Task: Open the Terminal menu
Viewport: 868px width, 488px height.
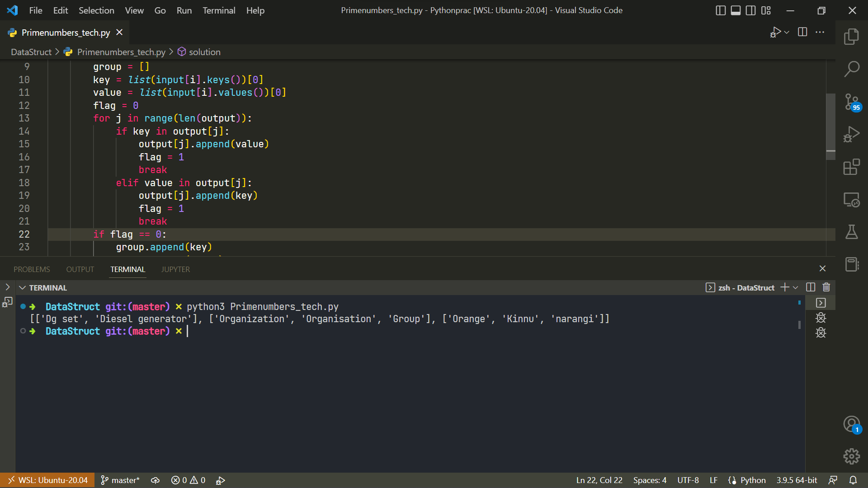Action: [x=219, y=10]
